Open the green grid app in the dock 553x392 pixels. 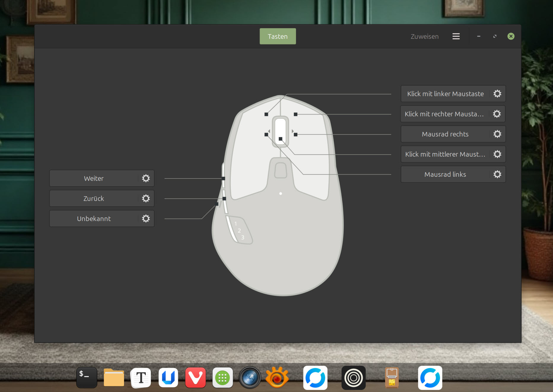click(223, 377)
